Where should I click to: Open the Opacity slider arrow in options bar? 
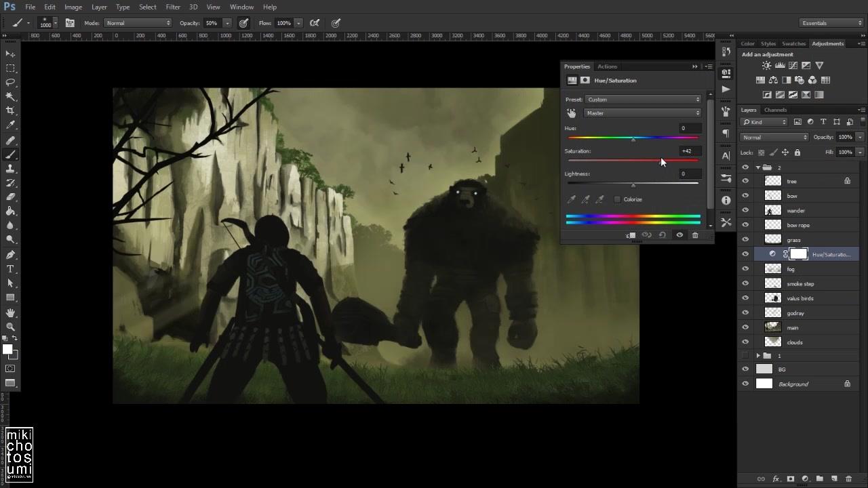227,23
